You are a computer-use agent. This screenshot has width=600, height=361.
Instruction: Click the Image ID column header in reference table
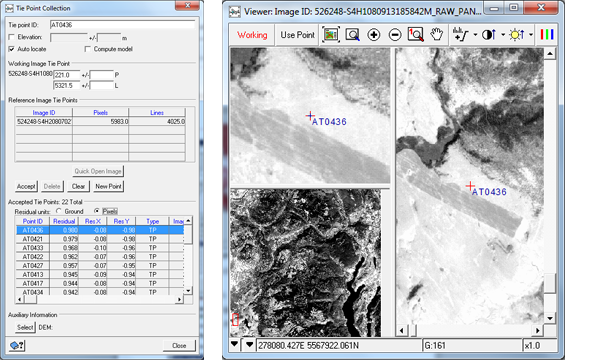[44, 113]
